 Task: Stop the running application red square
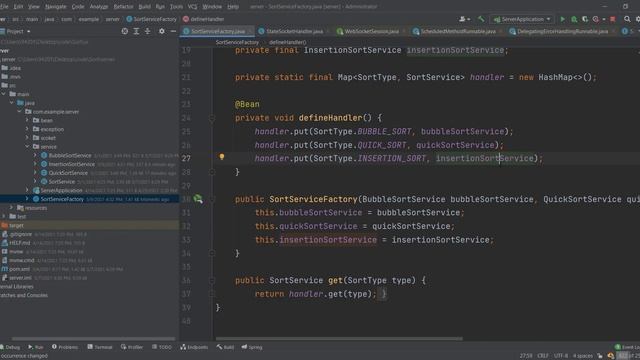coord(613,19)
